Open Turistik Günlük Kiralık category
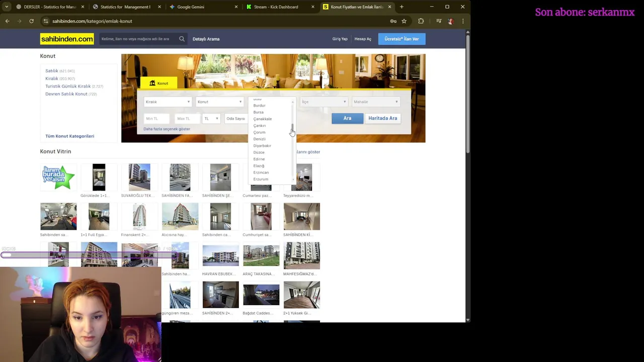Screen dimensions: 644x362 point(68,86)
